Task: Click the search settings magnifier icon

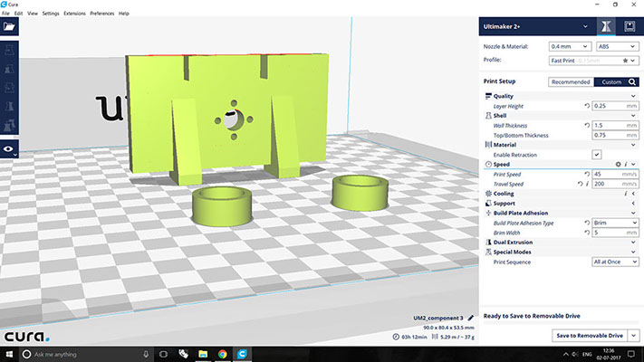Action: tap(632, 82)
